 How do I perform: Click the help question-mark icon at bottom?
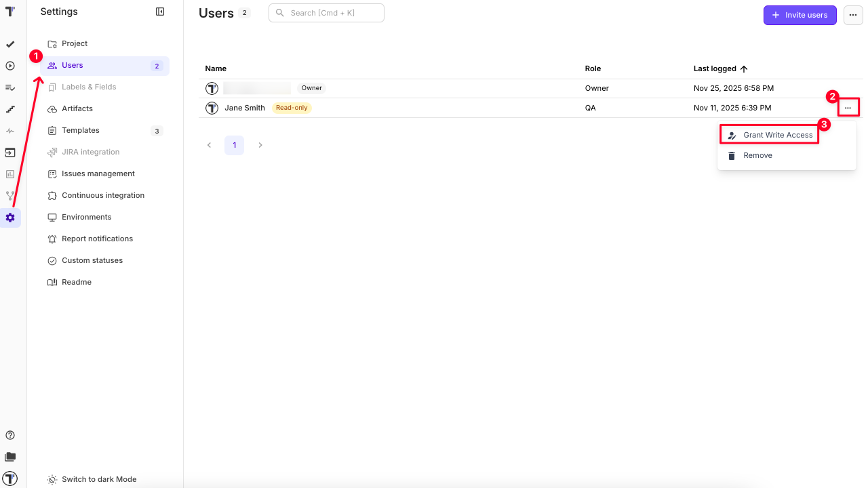click(9, 434)
